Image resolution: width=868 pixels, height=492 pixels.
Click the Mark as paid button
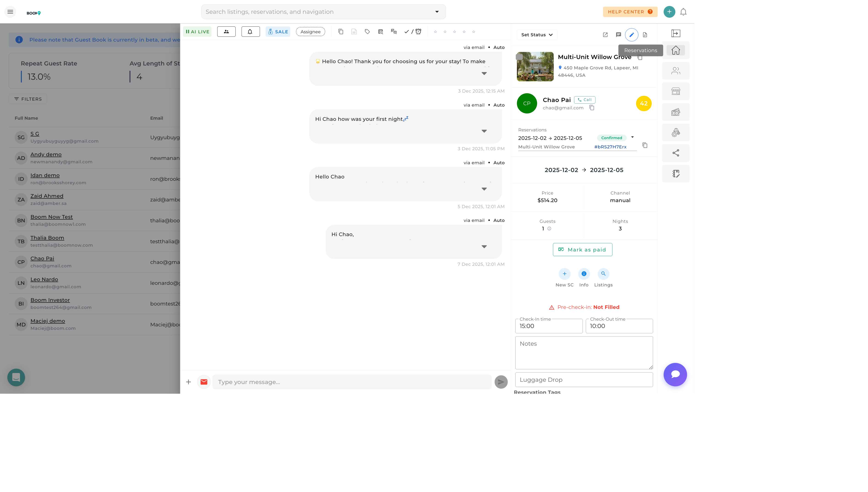[582, 249]
